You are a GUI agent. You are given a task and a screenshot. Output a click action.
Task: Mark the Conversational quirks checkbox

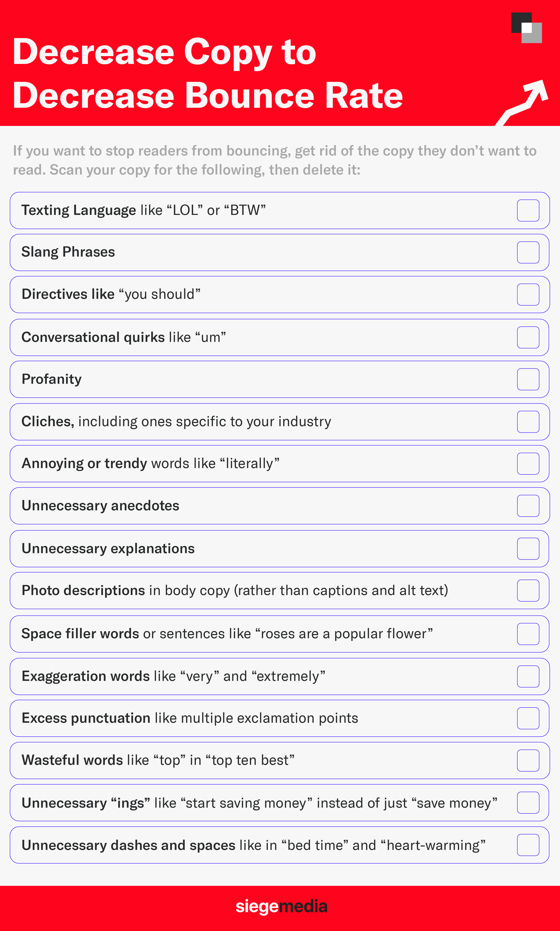click(528, 337)
